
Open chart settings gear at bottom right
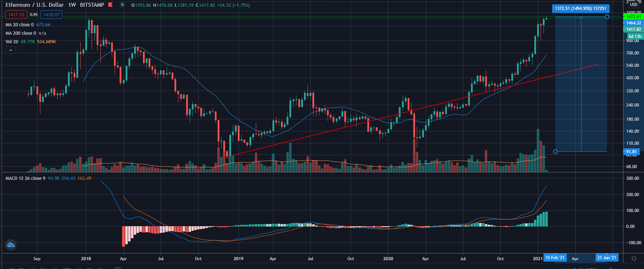[634, 258]
